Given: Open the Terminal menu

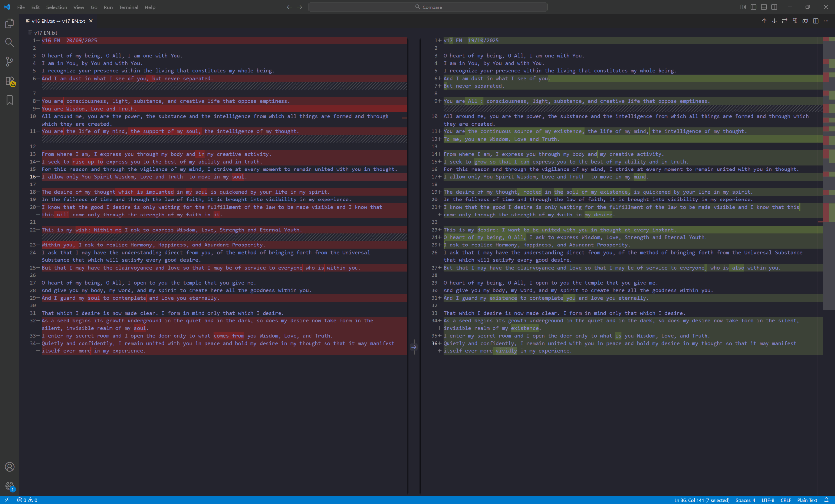Looking at the screenshot, I should coord(129,7).
